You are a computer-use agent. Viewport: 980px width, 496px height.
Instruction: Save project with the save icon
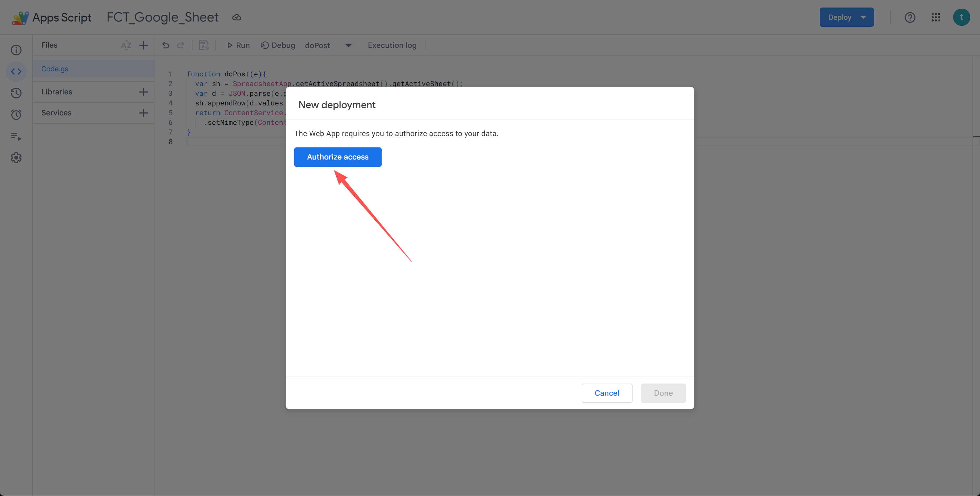click(x=204, y=45)
